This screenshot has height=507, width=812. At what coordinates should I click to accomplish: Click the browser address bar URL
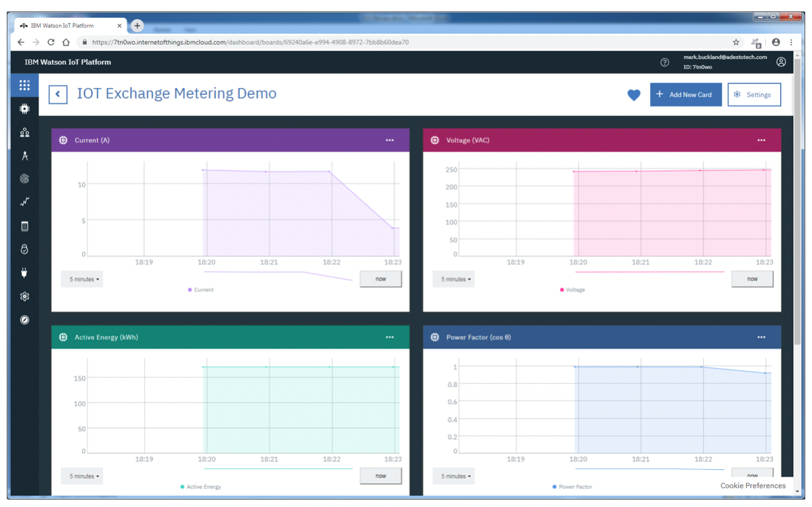[250, 42]
